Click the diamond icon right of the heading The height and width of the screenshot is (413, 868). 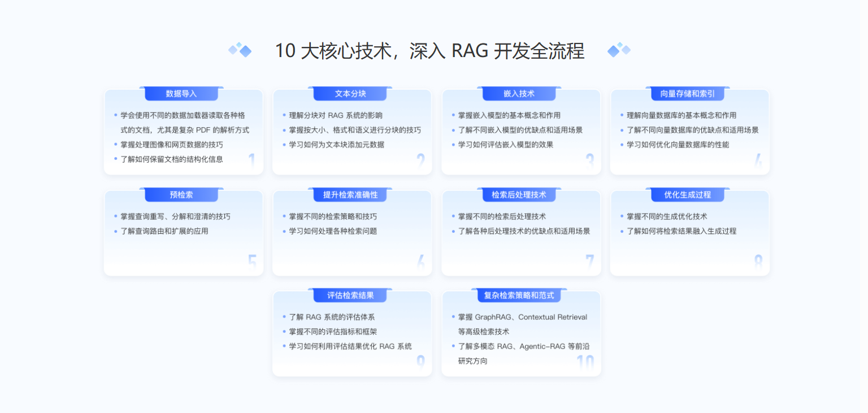click(619, 50)
